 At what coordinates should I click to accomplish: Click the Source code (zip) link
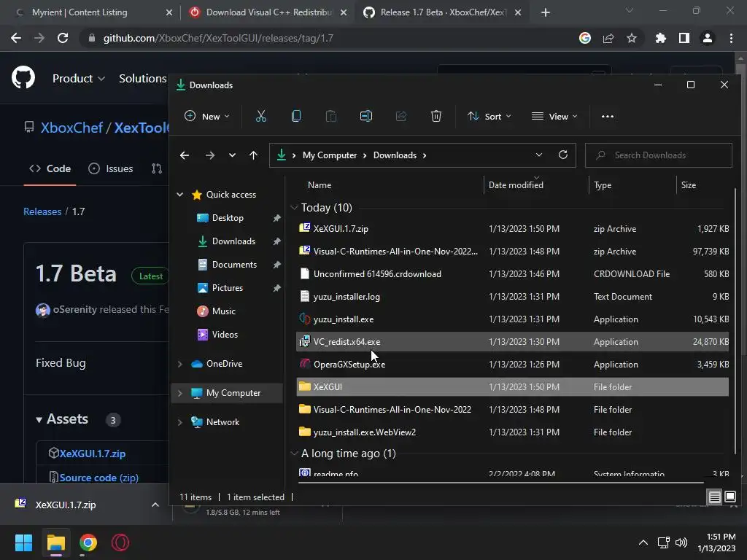click(98, 478)
